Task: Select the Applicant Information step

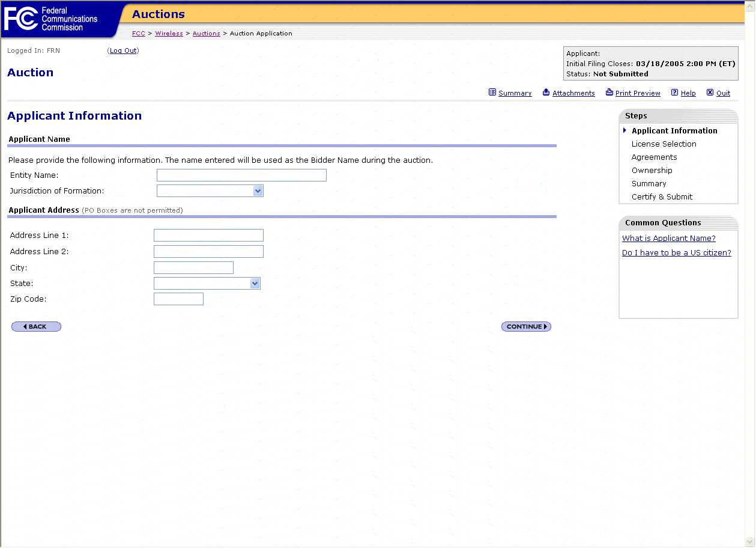Action: tap(674, 131)
